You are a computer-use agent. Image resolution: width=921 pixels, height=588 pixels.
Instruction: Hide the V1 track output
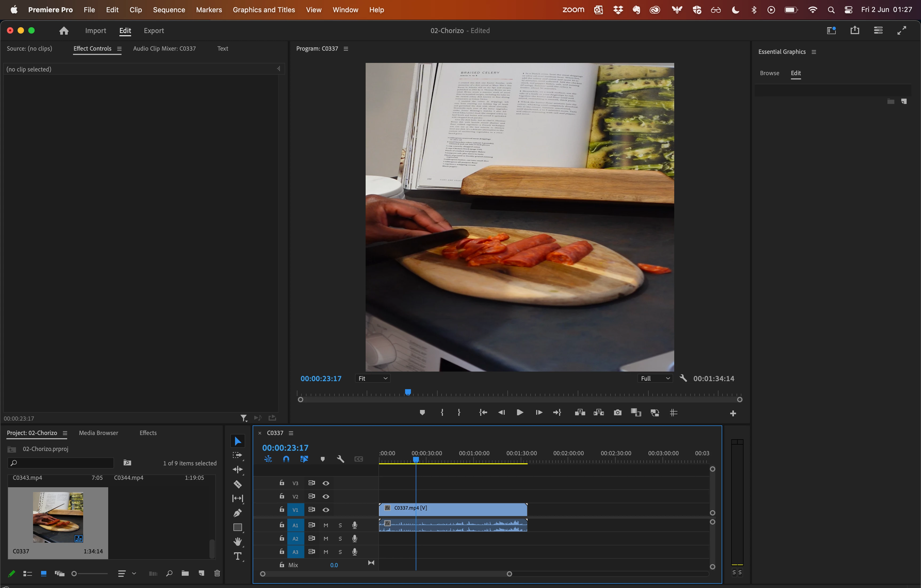[326, 510]
